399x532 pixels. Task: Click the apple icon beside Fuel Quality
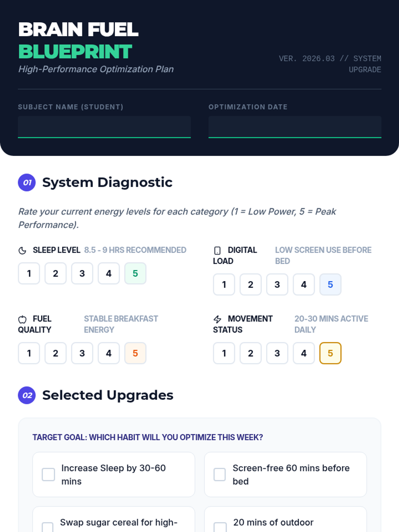[x=22, y=319]
